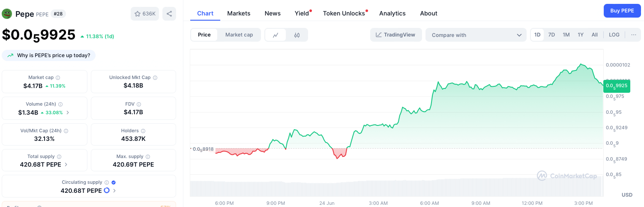Image resolution: width=644 pixels, height=207 pixels.
Task: Open the About tab
Action: pyautogui.click(x=428, y=13)
